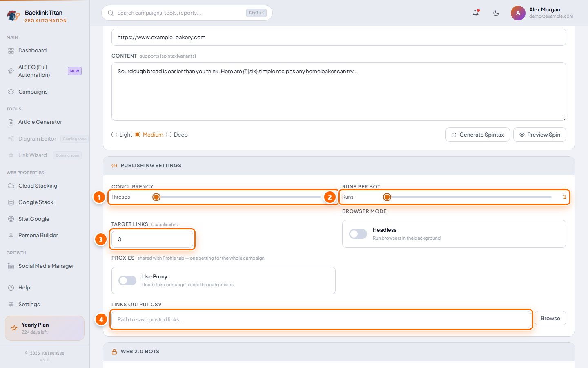This screenshot has height=368, width=588.
Task: Enable the Headless browser mode toggle
Action: 358,234
